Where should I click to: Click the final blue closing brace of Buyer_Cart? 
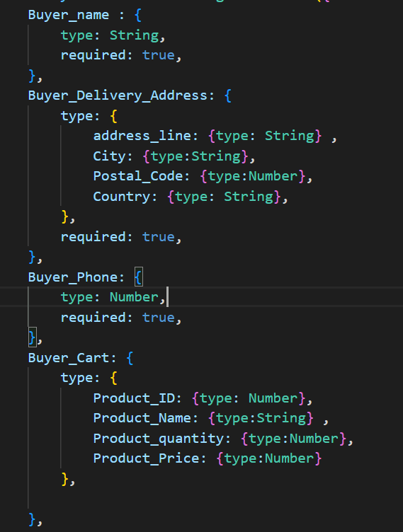tap(32, 519)
